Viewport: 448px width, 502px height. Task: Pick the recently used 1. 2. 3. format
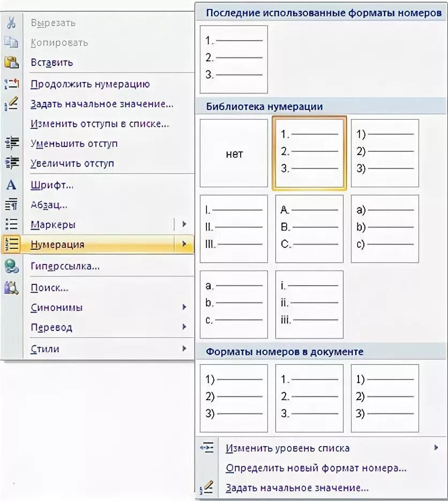tap(234, 60)
